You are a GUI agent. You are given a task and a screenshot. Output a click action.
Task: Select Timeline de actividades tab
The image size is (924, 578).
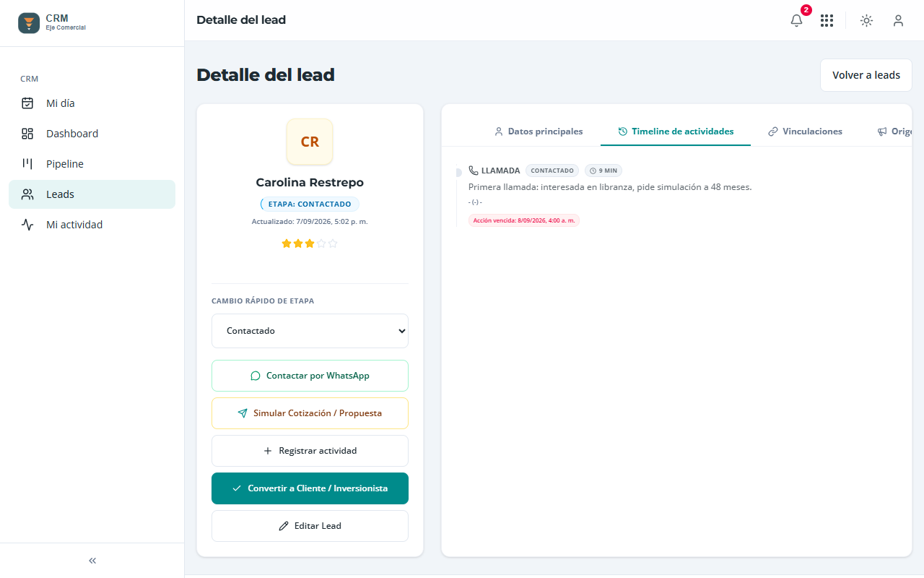[676, 131]
